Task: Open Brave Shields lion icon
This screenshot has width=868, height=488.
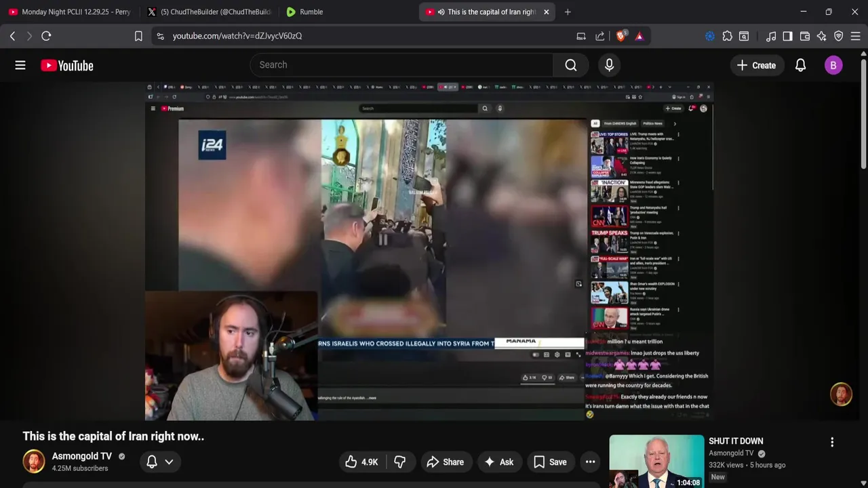Action: 621,36
